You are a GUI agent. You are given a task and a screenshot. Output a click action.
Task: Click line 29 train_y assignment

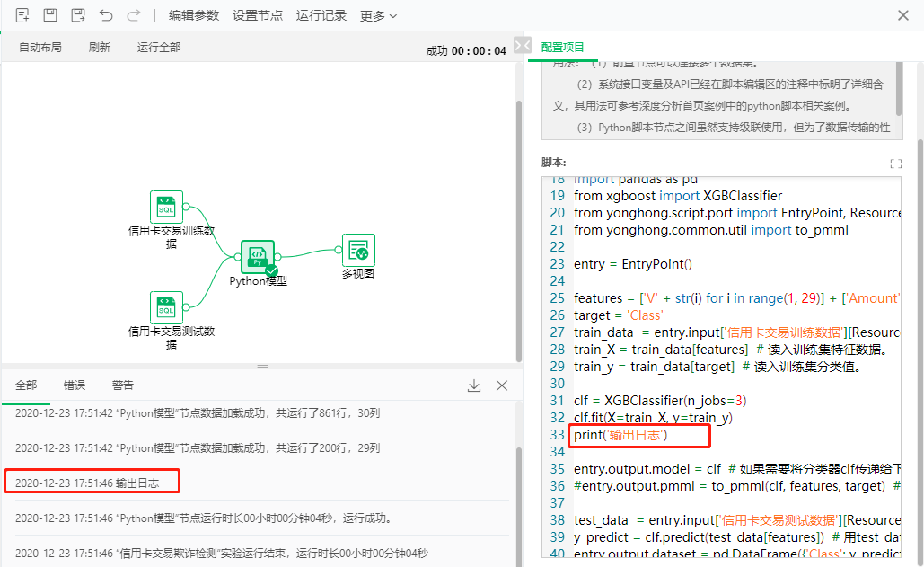click(x=717, y=367)
